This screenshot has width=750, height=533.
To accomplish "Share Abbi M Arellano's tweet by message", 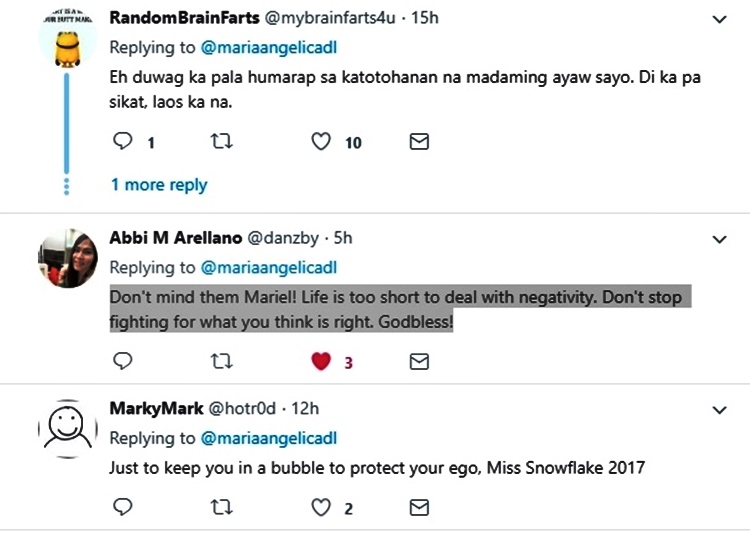I will [x=420, y=361].
